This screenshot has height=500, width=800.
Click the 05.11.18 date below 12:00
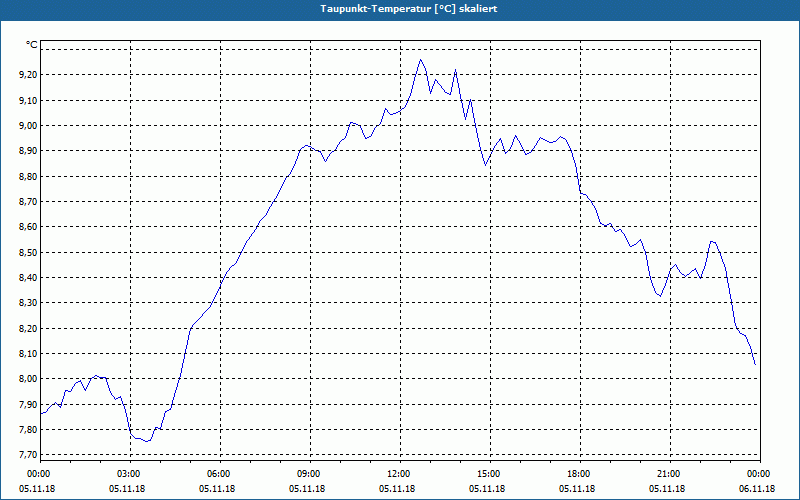click(x=397, y=489)
